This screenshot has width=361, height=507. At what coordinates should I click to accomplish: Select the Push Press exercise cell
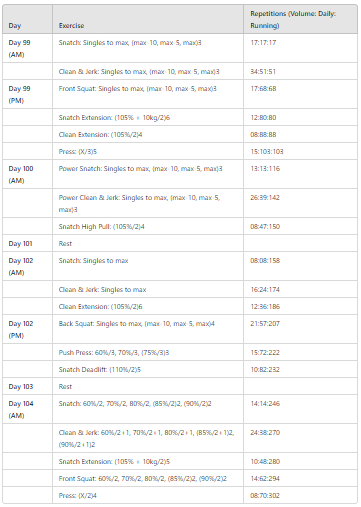[148, 352]
